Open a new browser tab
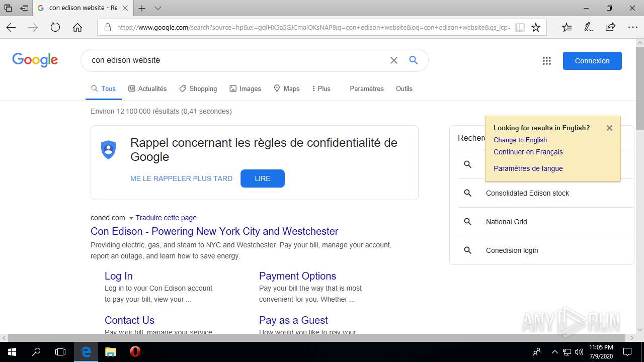644x362 pixels. coord(142,8)
